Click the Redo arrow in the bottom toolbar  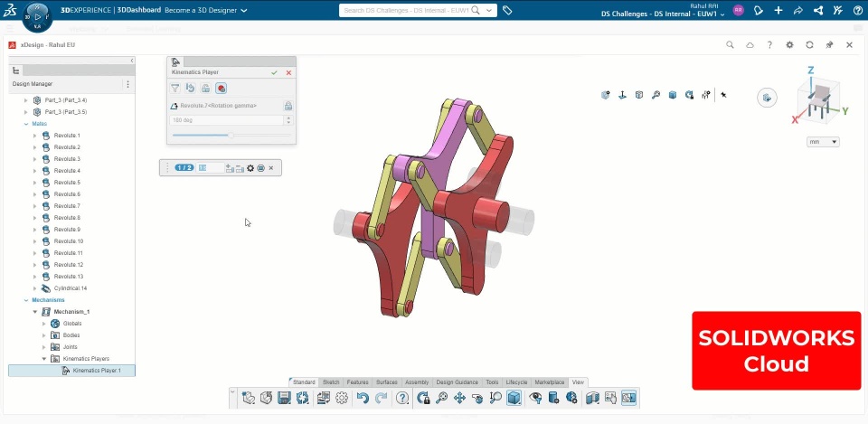[x=381, y=398]
